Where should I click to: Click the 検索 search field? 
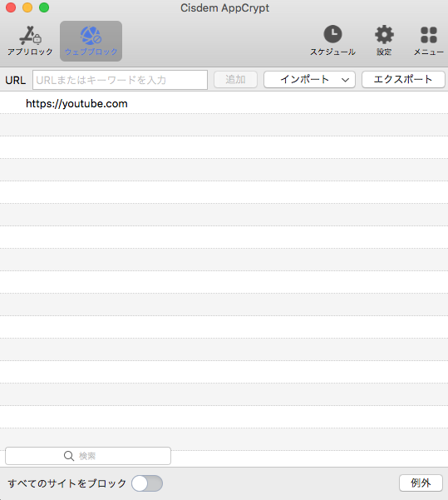88,456
